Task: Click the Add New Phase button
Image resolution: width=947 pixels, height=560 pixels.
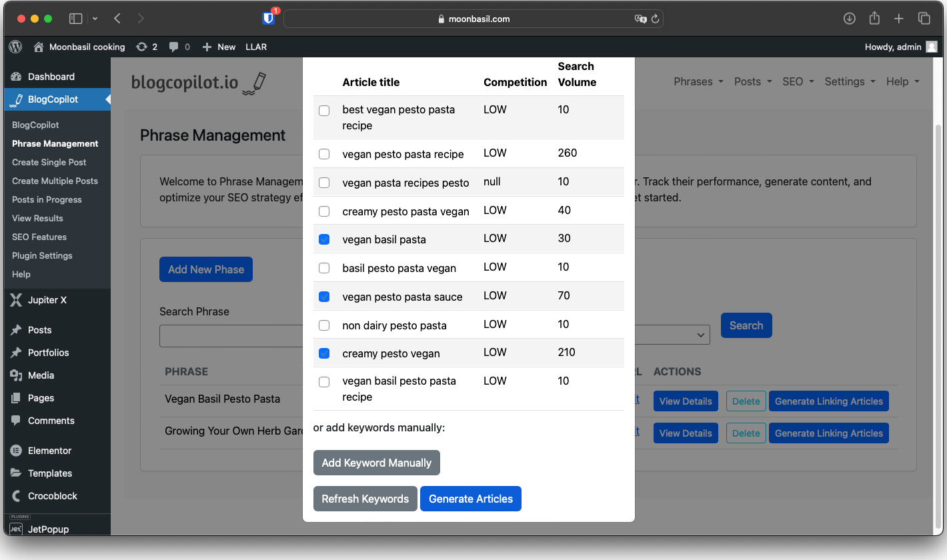Action: (206, 269)
